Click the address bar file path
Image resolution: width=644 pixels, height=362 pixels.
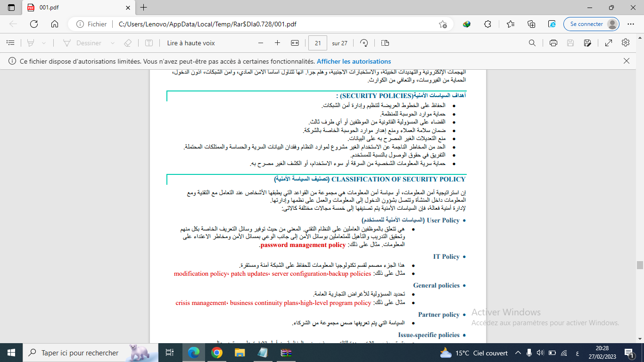point(207,24)
